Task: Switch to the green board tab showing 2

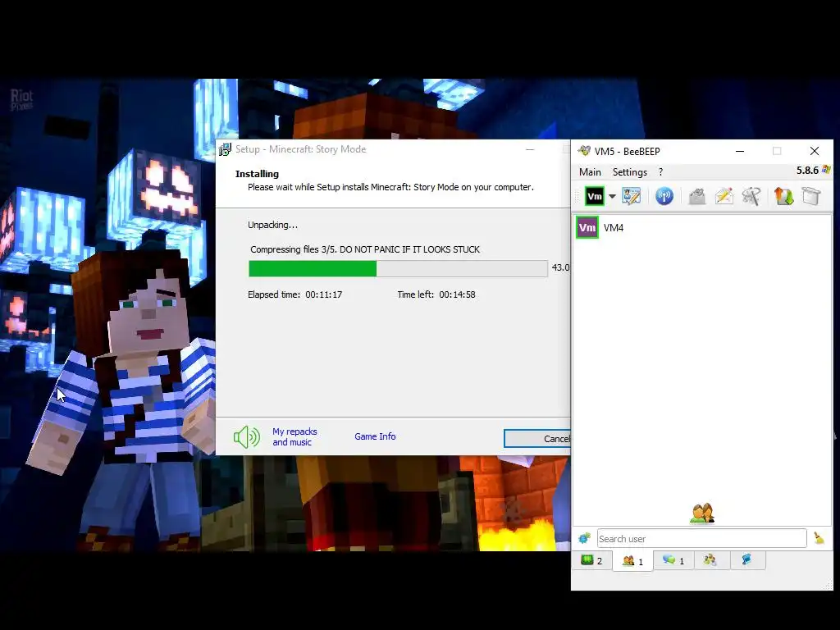Action: point(592,560)
